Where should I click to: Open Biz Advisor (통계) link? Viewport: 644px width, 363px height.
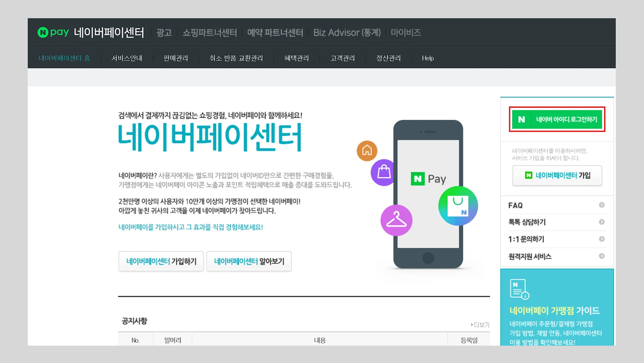tap(347, 33)
